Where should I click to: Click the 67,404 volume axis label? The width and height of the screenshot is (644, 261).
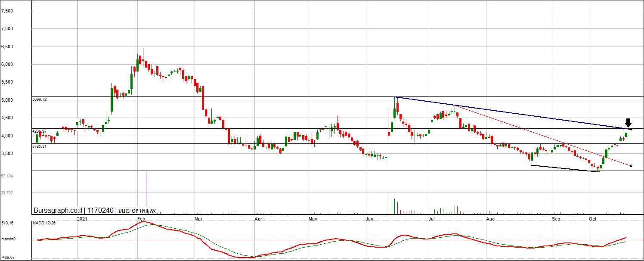[7, 176]
